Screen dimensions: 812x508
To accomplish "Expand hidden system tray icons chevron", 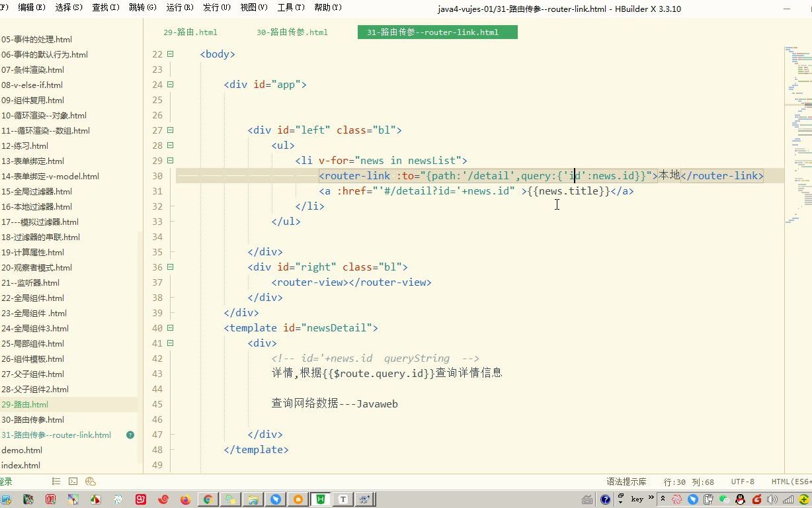I will (663, 499).
